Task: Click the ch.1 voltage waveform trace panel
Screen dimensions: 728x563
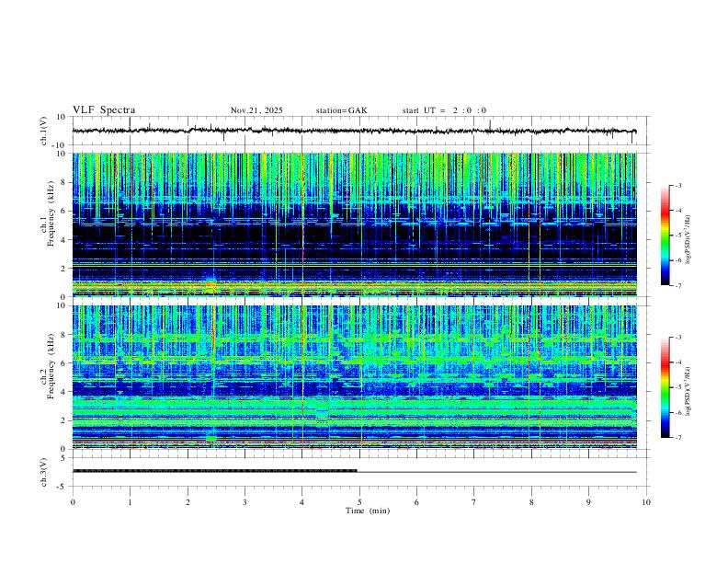Action: (360, 131)
